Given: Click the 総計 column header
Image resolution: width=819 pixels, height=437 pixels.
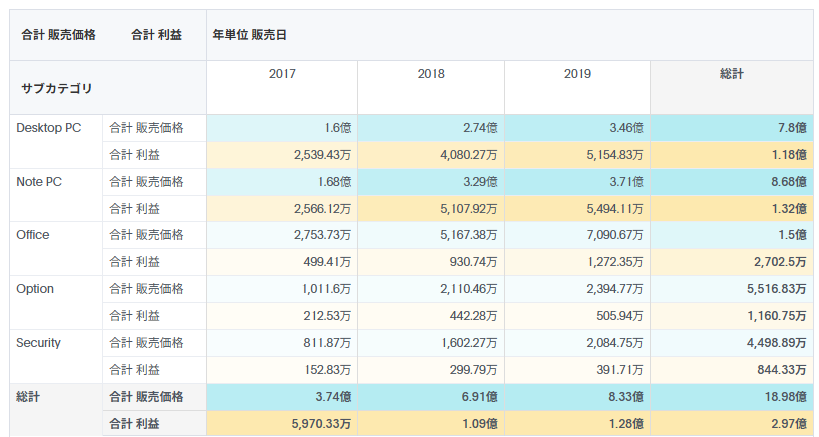Looking at the screenshot, I should click(731, 74).
